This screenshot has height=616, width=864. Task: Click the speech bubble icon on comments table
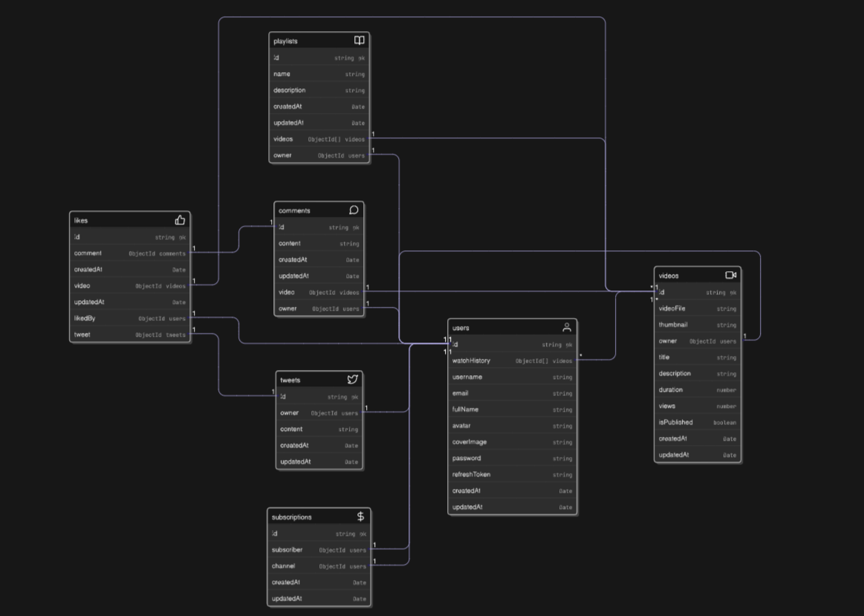pyautogui.click(x=353, y=210)
